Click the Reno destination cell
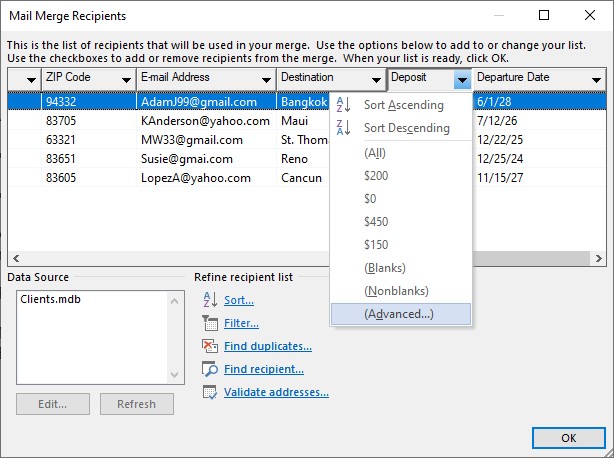Screen dimensions: 614x458 (303, 159)
